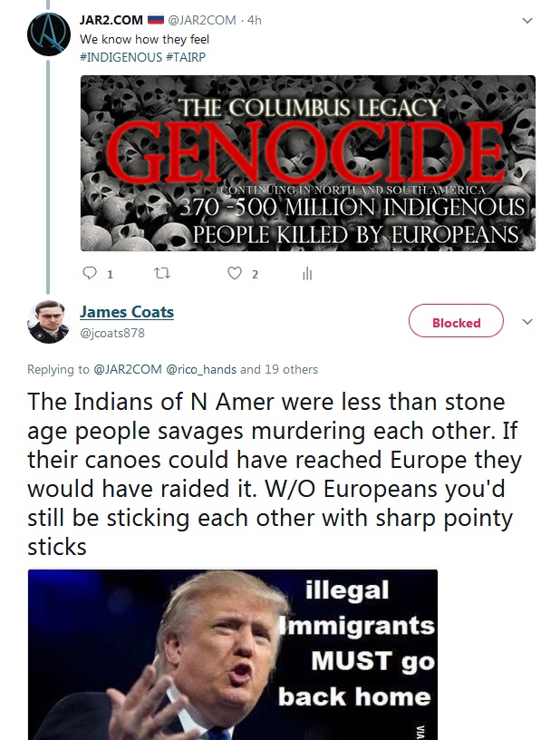560x740 pixels.
Task: Open the Columbus Legacy Genocide image
Action: coord(308,163)
